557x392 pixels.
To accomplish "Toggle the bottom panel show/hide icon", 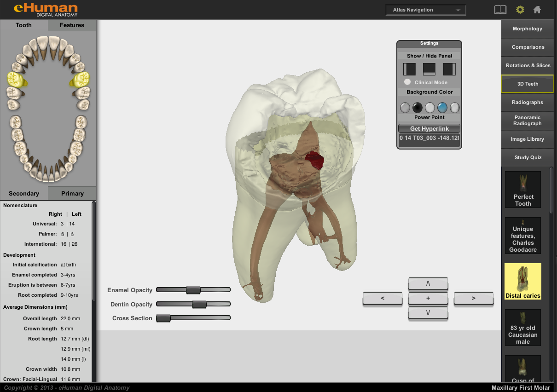I will [x=429, y=69].
